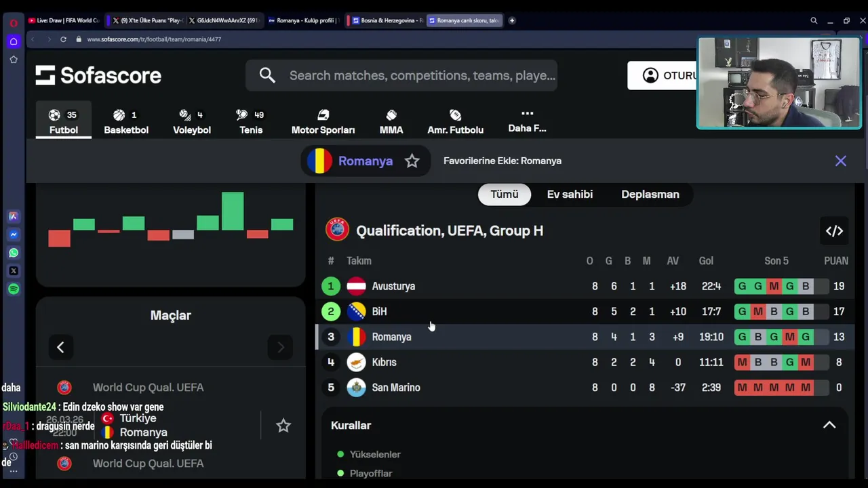The image size is (868, 488).
Task: Open the MMA sport tab
Action: pyautogui.click(x=391, y=122)
